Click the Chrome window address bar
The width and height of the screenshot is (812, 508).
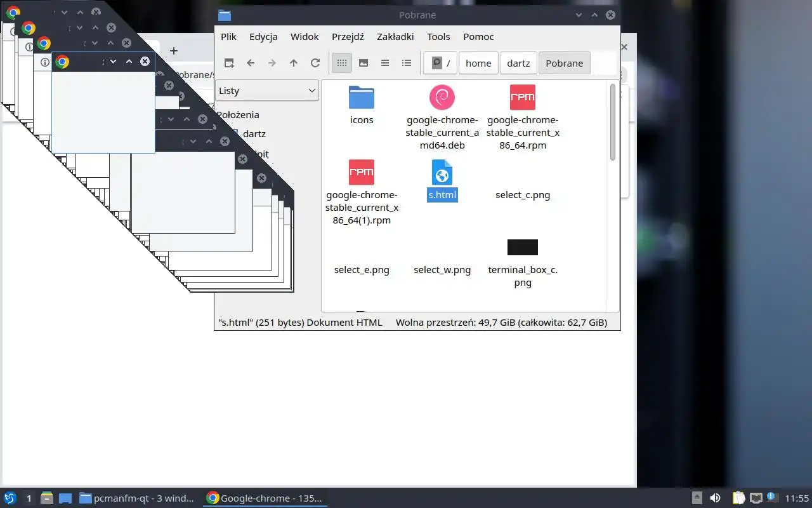(x=194, y=75)
